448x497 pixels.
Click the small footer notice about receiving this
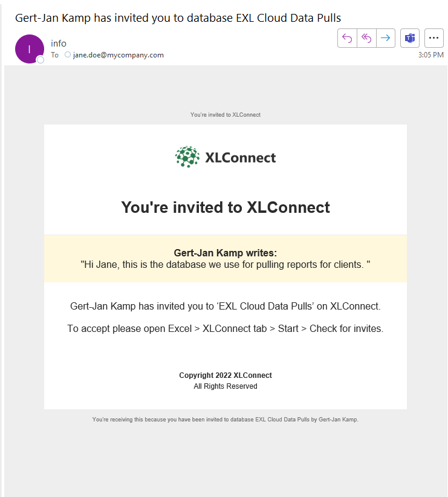[x=226, y=419]
